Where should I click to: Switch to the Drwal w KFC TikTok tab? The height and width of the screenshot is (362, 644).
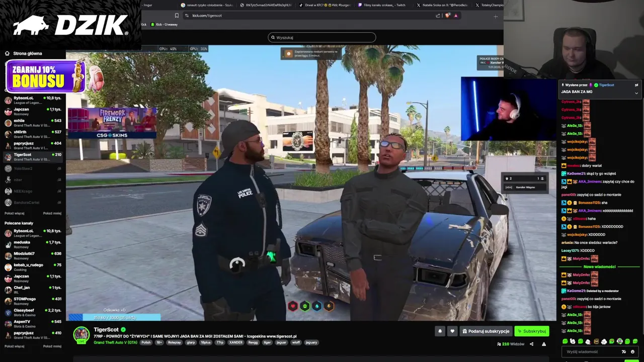click(325, 5)
